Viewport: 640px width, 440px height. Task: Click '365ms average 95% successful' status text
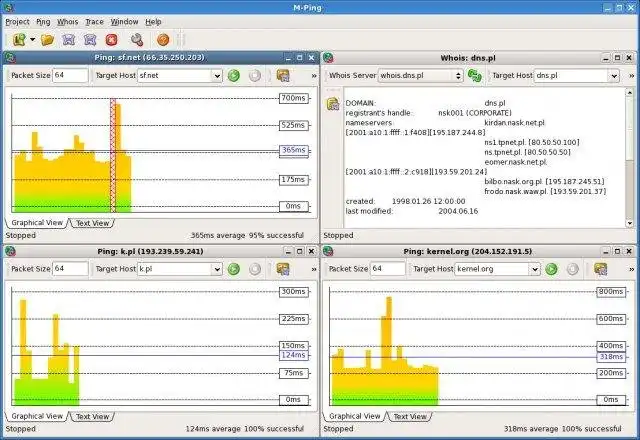click(x=247, y=236)
